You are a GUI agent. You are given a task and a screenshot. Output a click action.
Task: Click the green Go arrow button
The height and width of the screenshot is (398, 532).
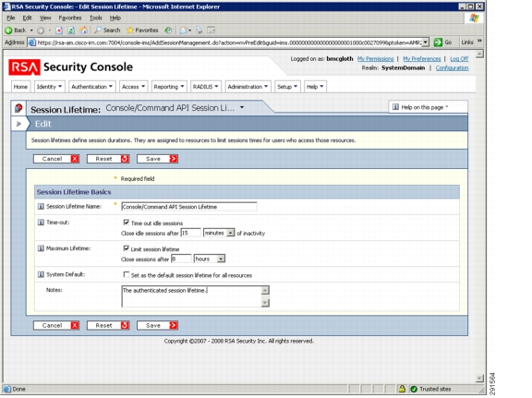(438, 42)
